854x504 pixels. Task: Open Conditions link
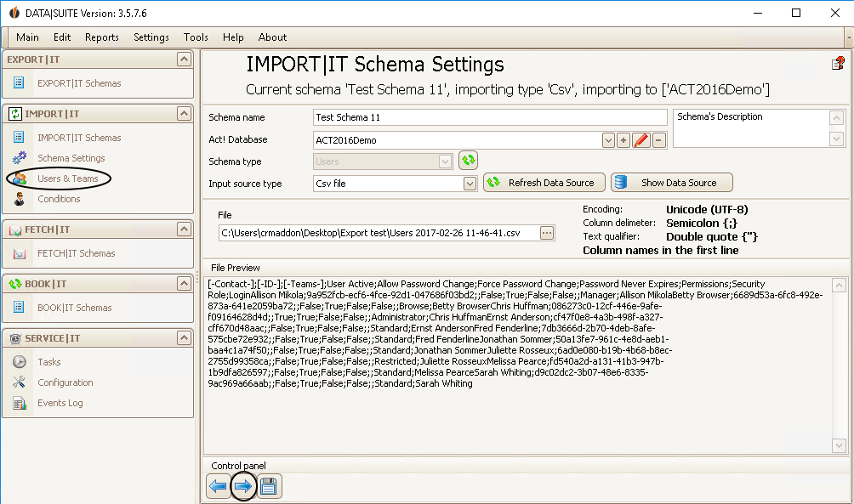pos(59,199)
